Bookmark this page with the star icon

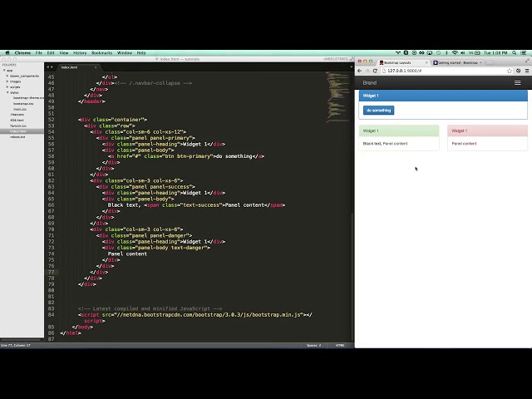tap(510, 71)
